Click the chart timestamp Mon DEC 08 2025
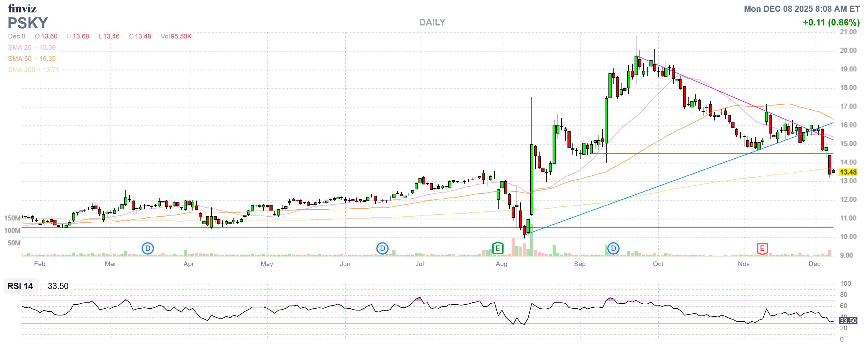The image size is (868, 349). point(802,9)
